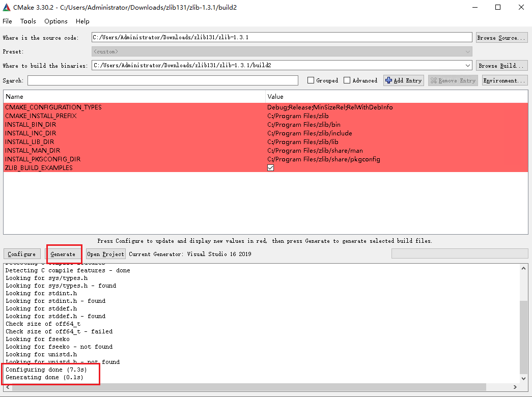Click log line 'Looking for stdint.h - found'
The width and height of the screenshot is (532, 397).
(x=55, y=301)
